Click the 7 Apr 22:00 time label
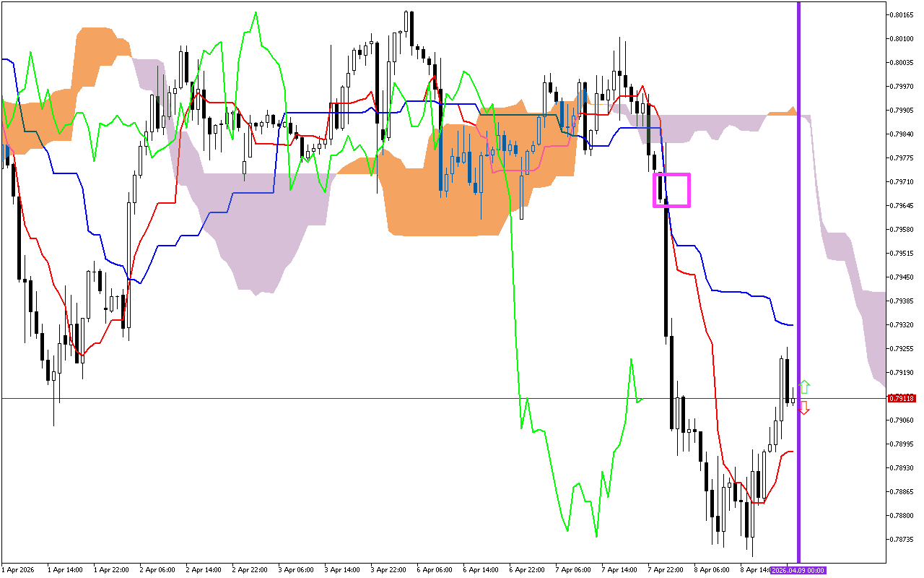 (666, 570)
